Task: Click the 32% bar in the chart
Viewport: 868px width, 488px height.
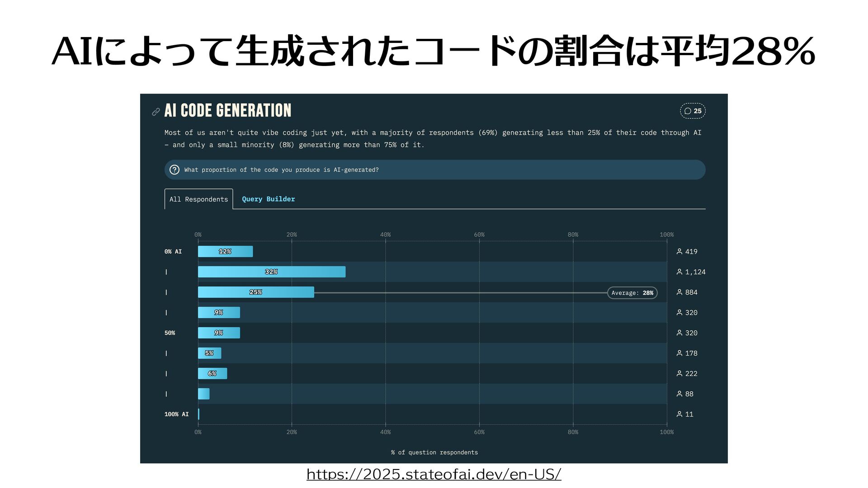Action: (x=271, y=272)
